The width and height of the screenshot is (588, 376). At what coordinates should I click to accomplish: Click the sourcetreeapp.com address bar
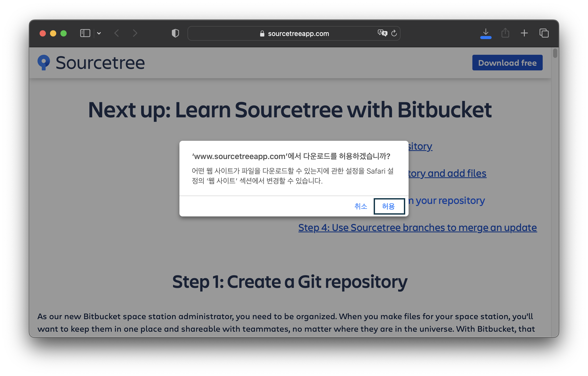point(298,34)
